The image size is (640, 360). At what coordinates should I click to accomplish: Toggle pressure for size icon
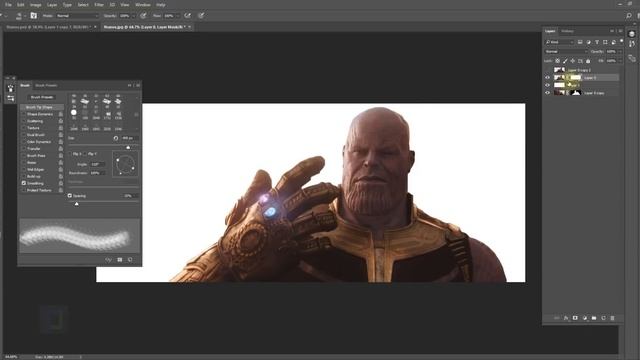point(201,16)
